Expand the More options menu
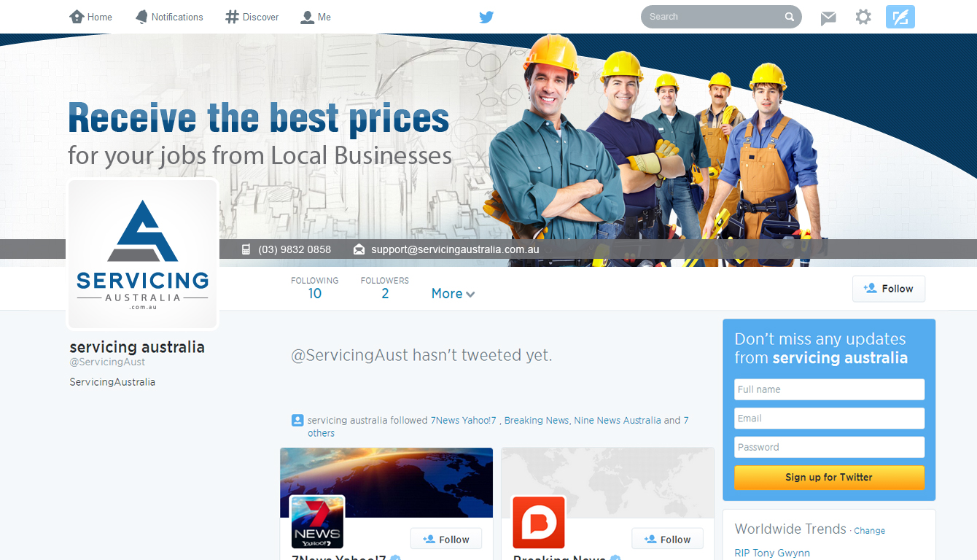977x560 pixels. (452, 294)
